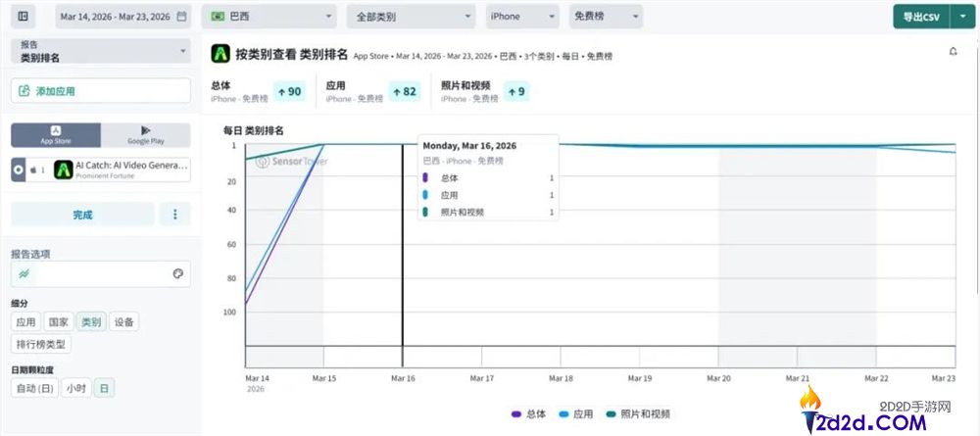Click the Brazil flag icon in country selector

point(219,17)
